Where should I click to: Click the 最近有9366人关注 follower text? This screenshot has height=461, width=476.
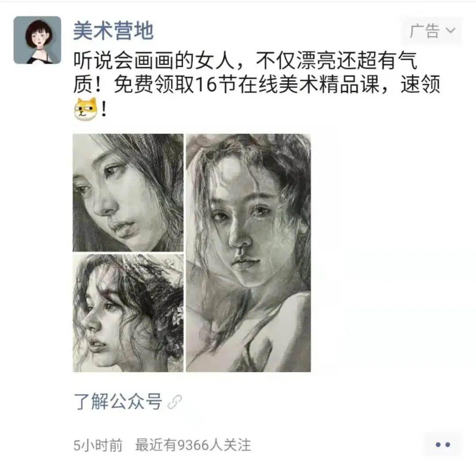(193, 445)
